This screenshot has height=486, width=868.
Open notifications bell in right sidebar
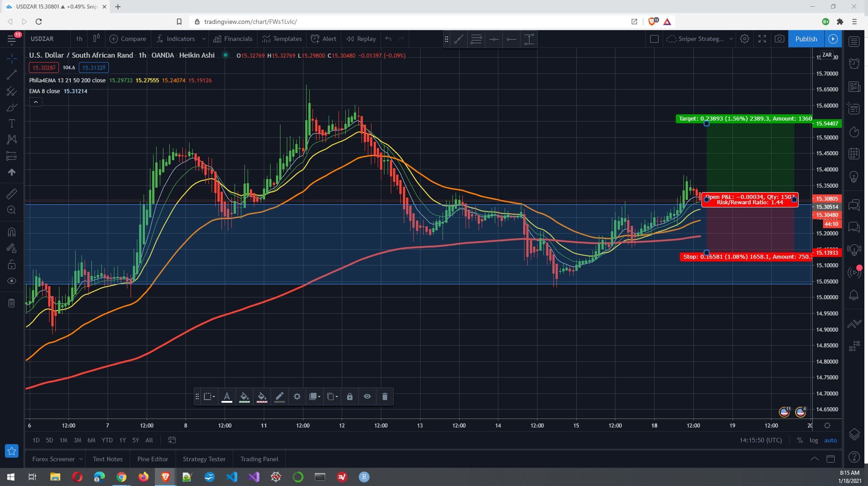(854, 295)
